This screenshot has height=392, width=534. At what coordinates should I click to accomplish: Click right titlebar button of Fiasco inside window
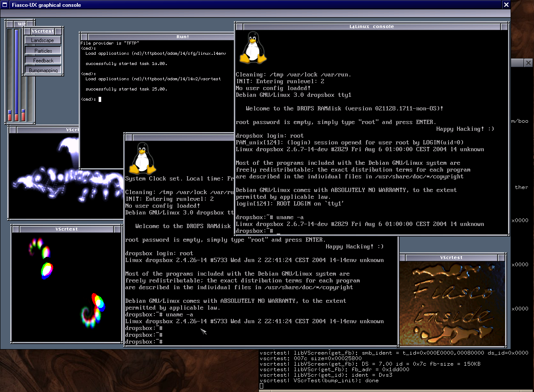coord(502,257)
